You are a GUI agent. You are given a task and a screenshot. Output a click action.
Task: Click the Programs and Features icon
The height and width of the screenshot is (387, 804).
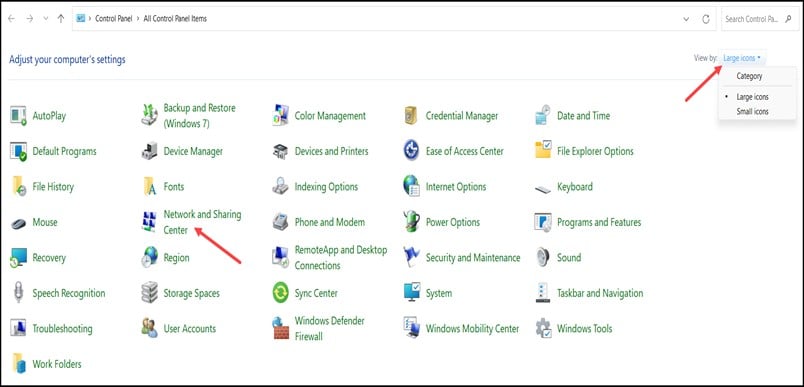pos(542,222)
